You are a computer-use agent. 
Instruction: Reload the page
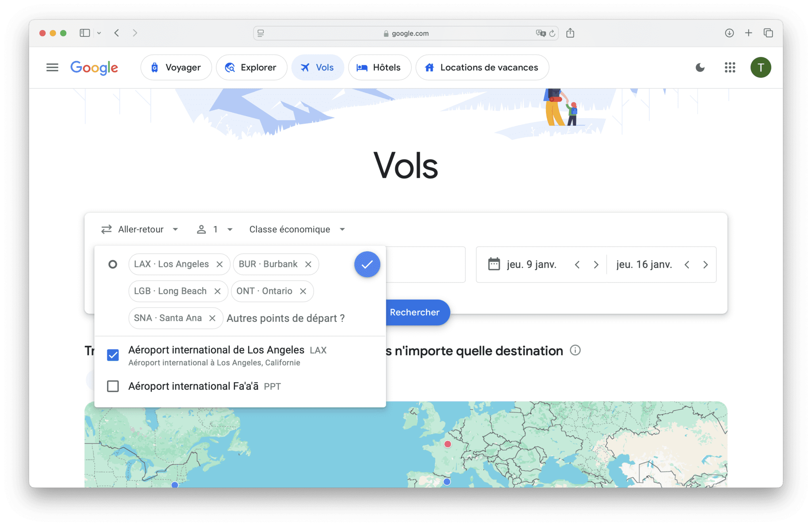[552, 33]
